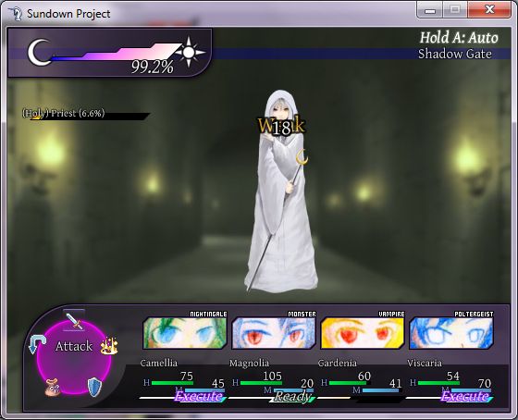
Task: Select the blue shield guard icon
Action: click(94, 387)
